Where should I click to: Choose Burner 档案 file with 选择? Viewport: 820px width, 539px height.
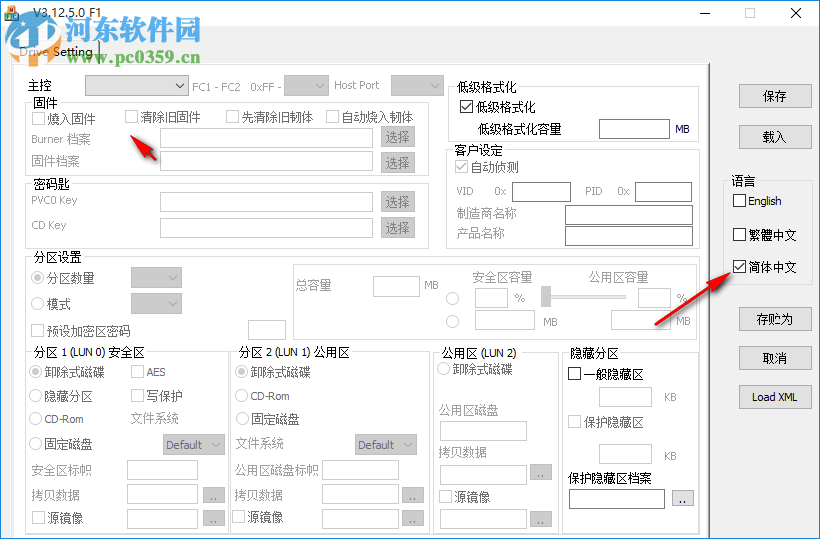[x=397, y=137]
